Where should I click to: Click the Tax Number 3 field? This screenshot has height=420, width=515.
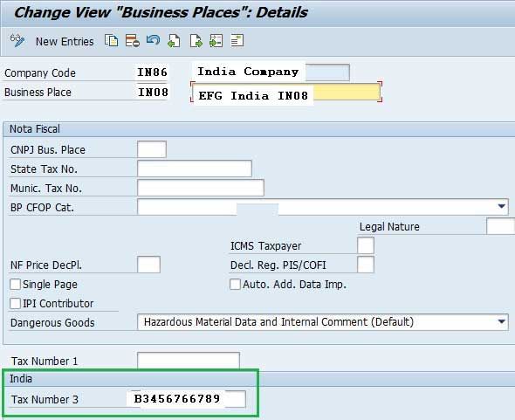pos(187,399)
